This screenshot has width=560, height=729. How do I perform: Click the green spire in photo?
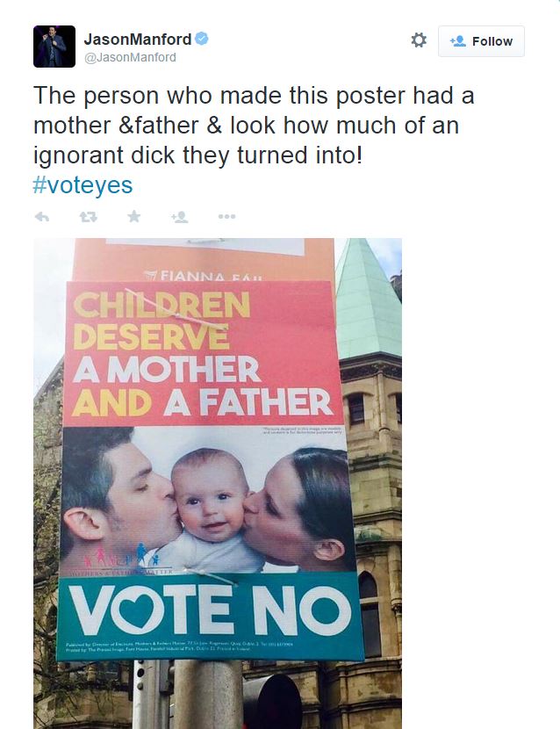pyautogui.click(x=364, y=299)
